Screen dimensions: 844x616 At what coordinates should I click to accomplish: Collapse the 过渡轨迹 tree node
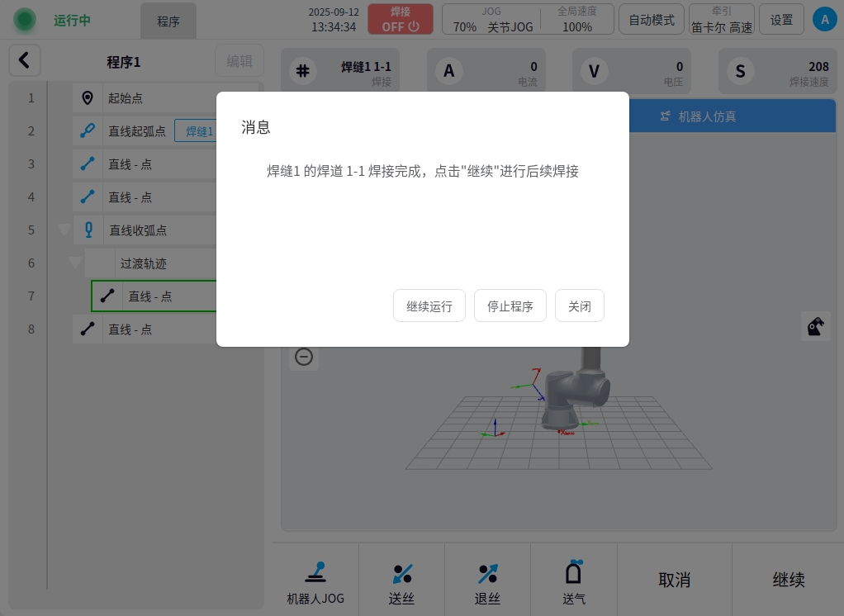[x=75, y=263]
